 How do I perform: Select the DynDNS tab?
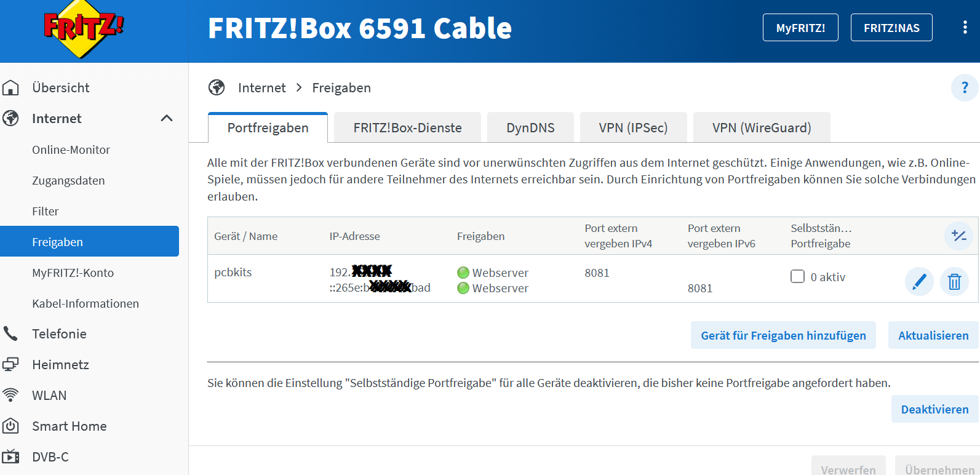click(x=530, y=128)
